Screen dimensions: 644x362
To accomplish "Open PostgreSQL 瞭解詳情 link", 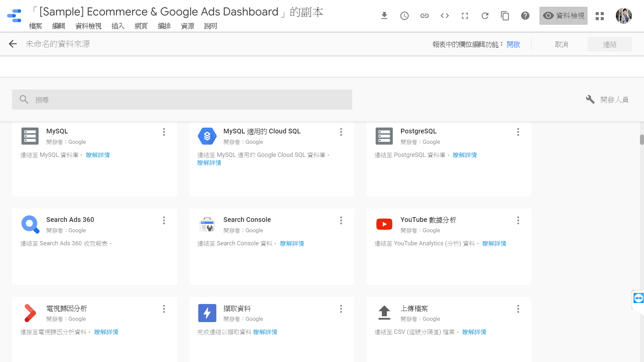I will 465,155.
